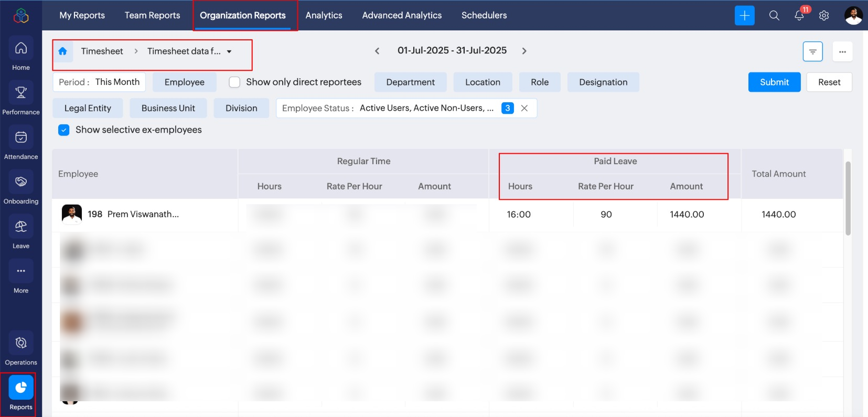Uncheck Show selective ex-employees

[x=64, y=130]
